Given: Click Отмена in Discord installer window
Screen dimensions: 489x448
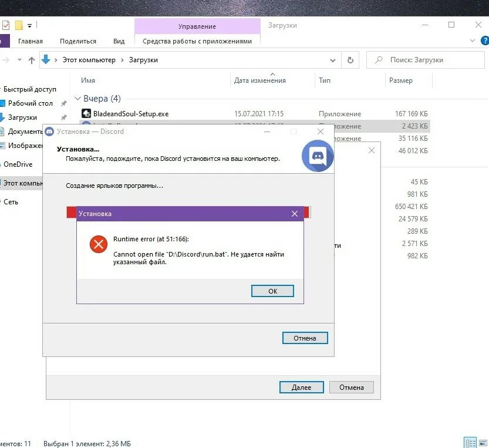Looking at the screenshot, I should 305,338.
